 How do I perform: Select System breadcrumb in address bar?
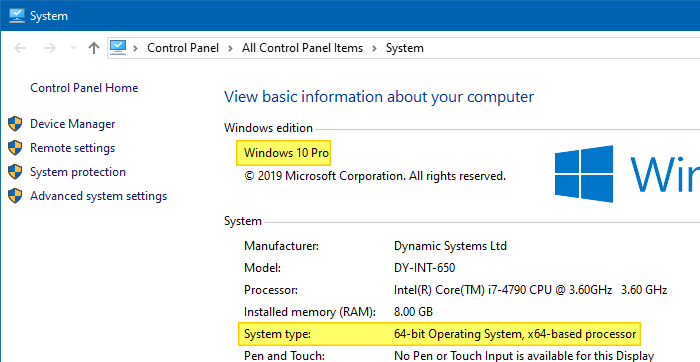[404, 48]
